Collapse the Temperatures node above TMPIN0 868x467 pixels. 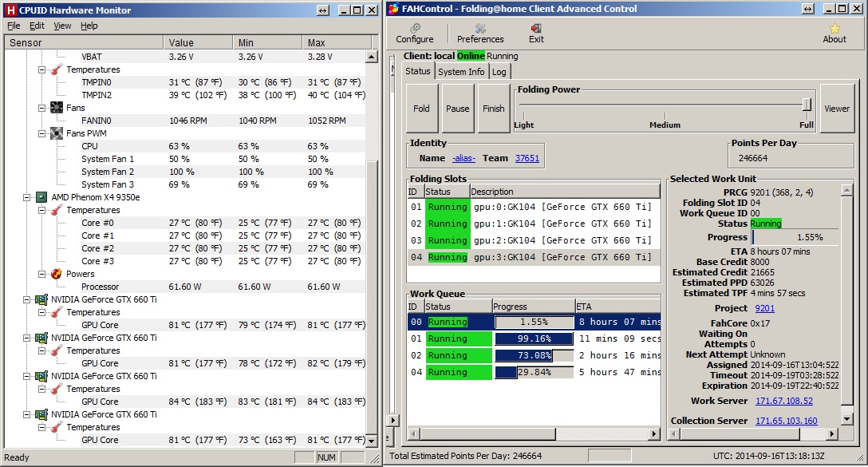coord(41,69)
